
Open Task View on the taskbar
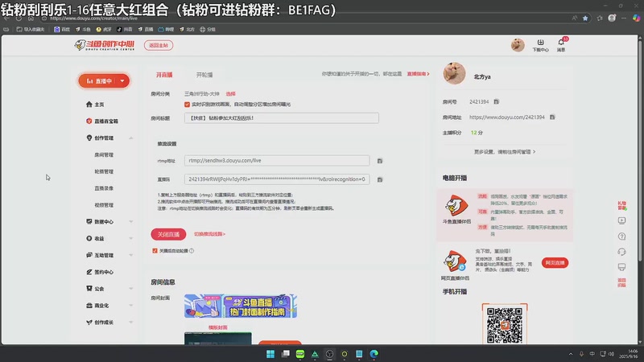285,354
